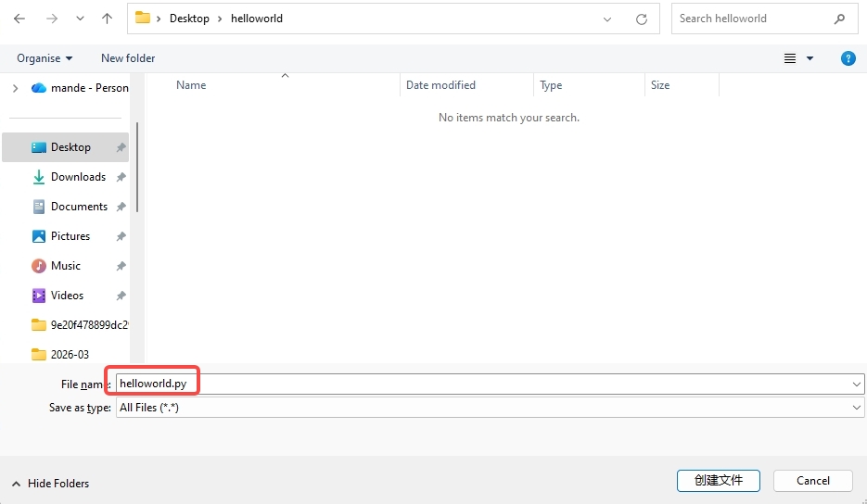Screen dimensions: 867x504
Task: Click the Up one level arrow
Action: [108, 19]
